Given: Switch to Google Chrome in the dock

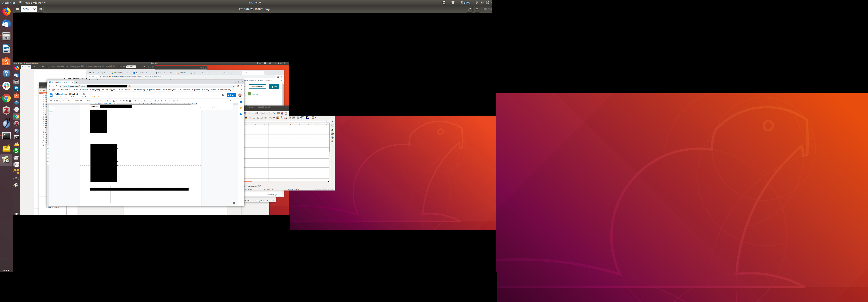Looking at the screenshot, I should tap(6, 98).
